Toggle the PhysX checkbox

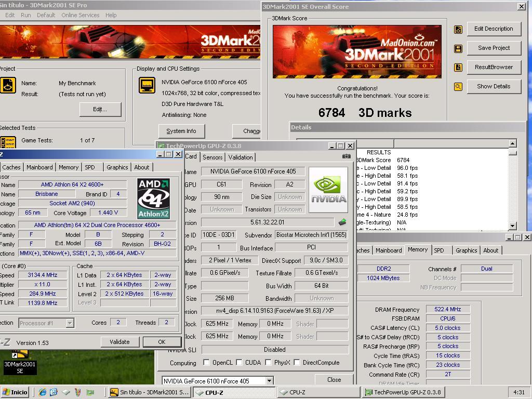268,362
